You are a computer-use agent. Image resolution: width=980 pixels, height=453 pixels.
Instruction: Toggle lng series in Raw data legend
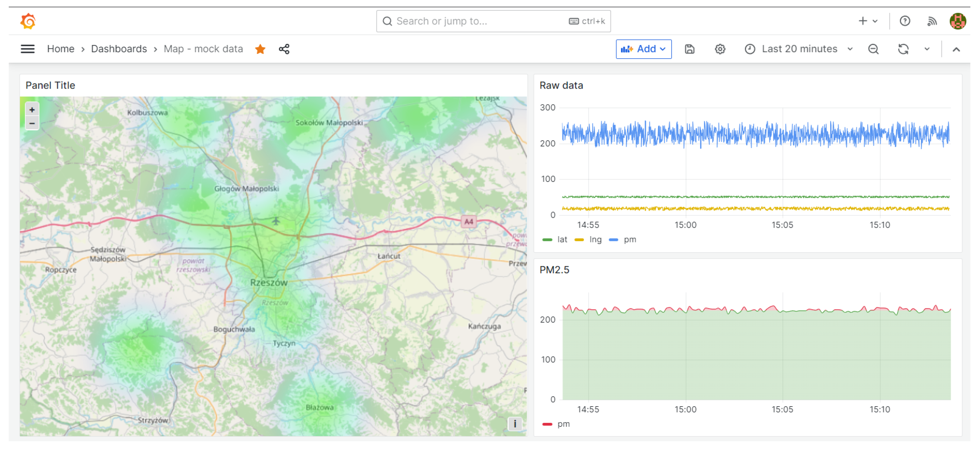click(595, 239)
